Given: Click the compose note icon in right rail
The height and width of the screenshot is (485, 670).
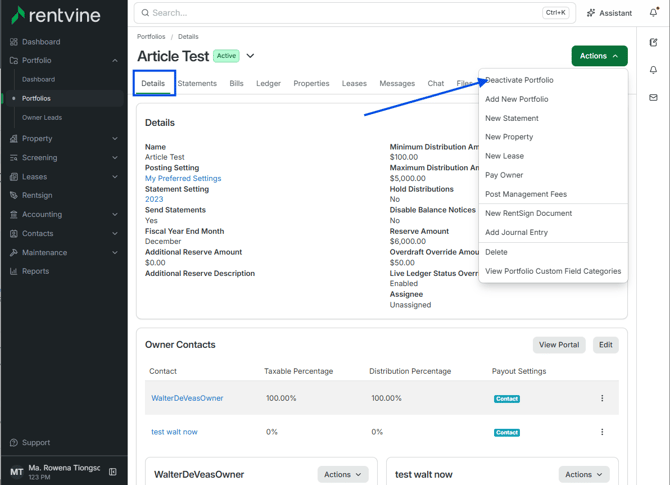Looking at the screenshot, I should 653,42.
